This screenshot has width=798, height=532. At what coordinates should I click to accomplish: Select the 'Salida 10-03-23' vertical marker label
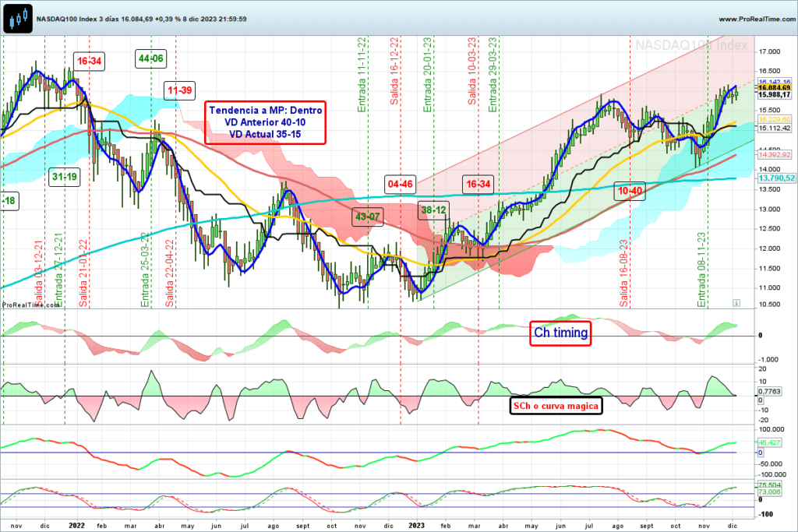point(471,71)
